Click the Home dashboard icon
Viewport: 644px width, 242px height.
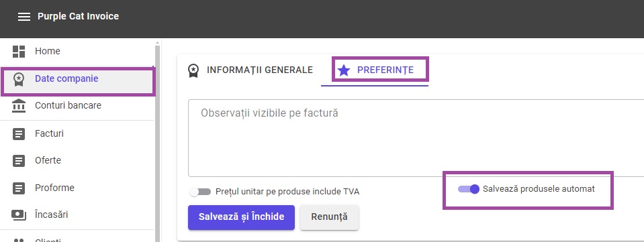pyautogui.click(x=19, y=51)
